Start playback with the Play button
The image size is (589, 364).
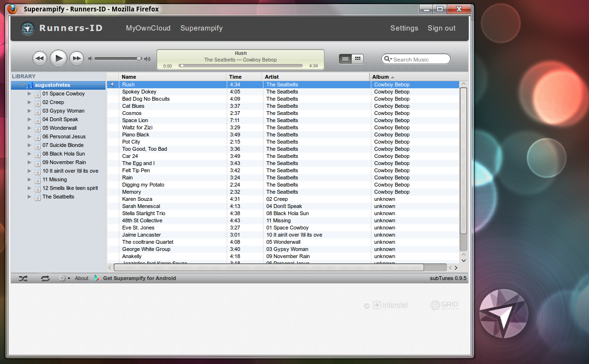pos(58,58)
